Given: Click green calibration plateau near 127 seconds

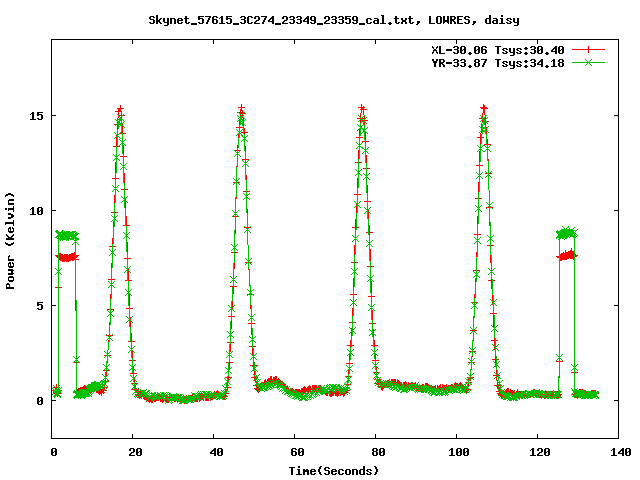Looking at the screenshot, I should pos(567,233).
